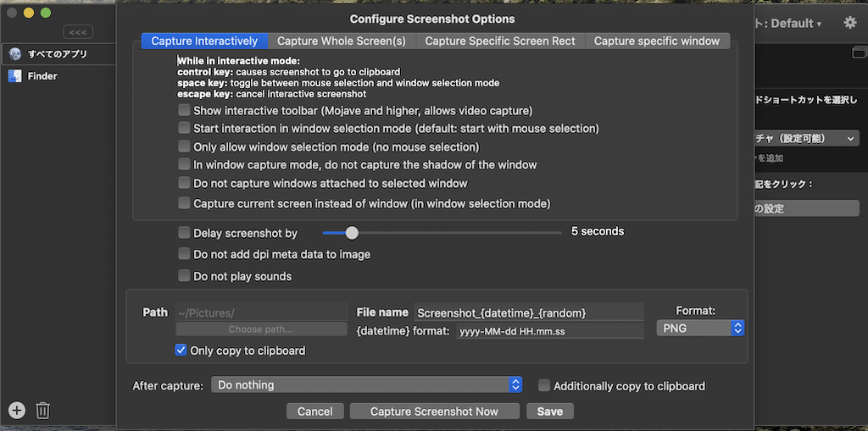Select the Capture specific window tab
The image size is (868, 431).
click(657, 41)
